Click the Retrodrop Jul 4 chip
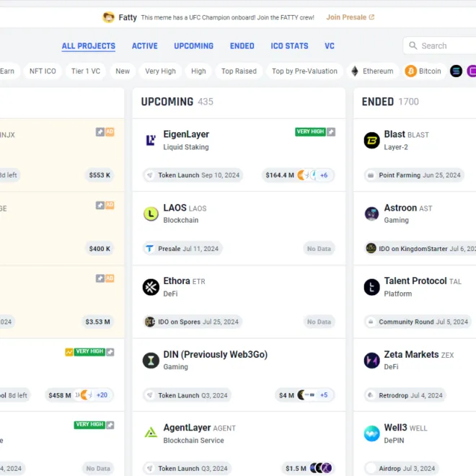Viewport: 476px width, 476px height. click(x=405, y=395)
